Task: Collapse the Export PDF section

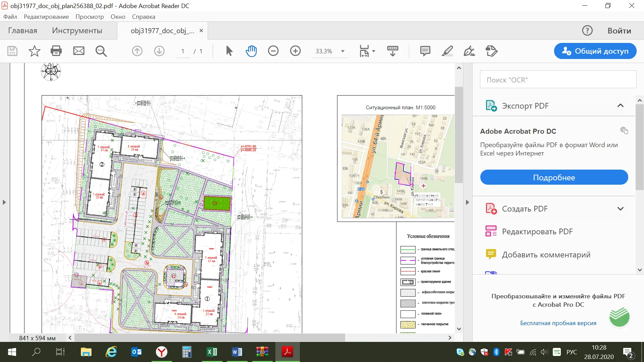Action: (x=620, y=106)
